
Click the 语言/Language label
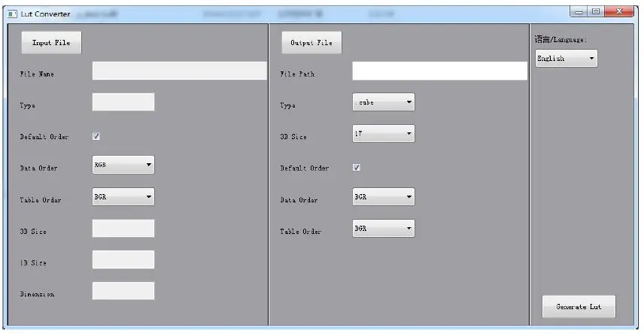click(560, 39)
